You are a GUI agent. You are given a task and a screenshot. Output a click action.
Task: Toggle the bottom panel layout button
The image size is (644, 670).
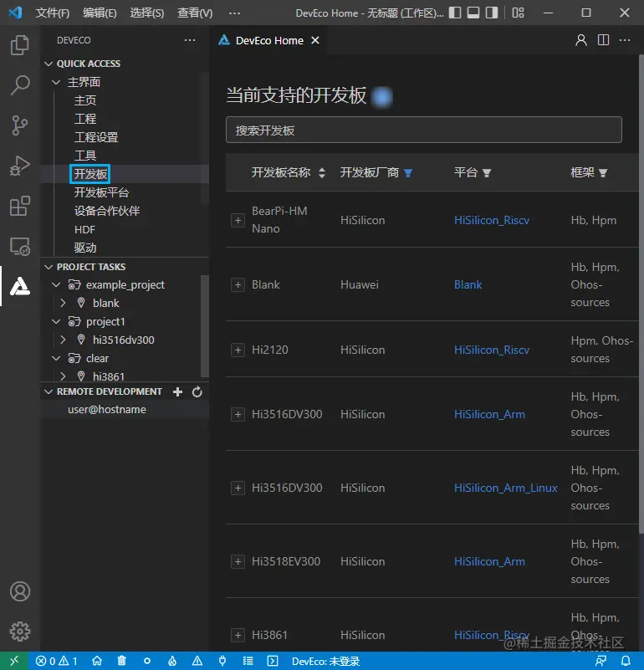(473, 13)
